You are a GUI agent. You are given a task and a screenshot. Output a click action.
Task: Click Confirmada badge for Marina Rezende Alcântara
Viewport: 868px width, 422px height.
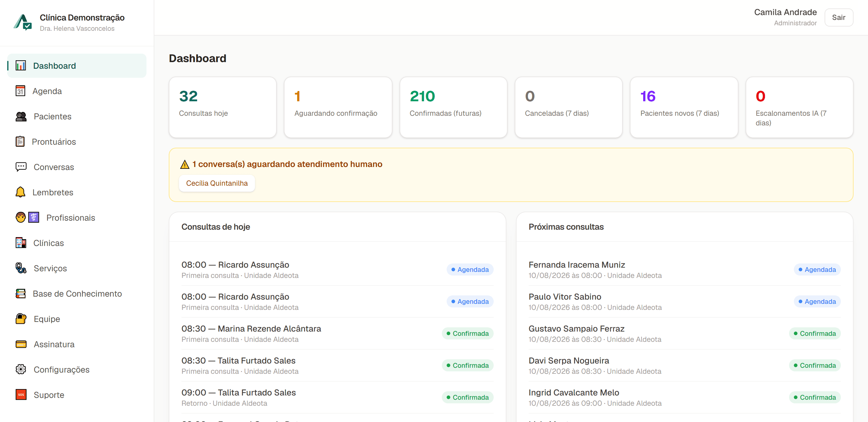tap(467, 333)
